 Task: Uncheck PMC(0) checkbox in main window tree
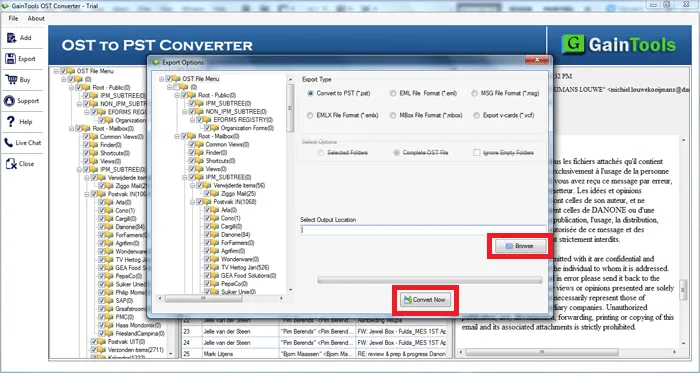[102, 317]
